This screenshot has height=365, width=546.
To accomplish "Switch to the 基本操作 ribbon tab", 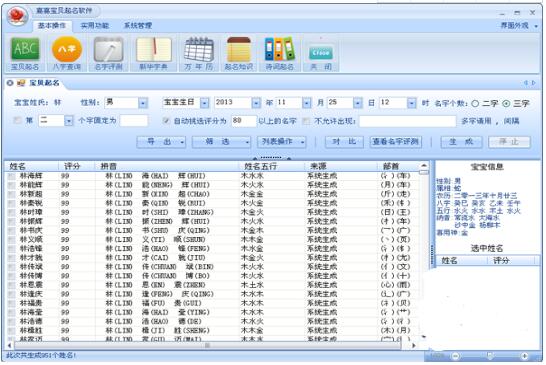I will point(52,25).
